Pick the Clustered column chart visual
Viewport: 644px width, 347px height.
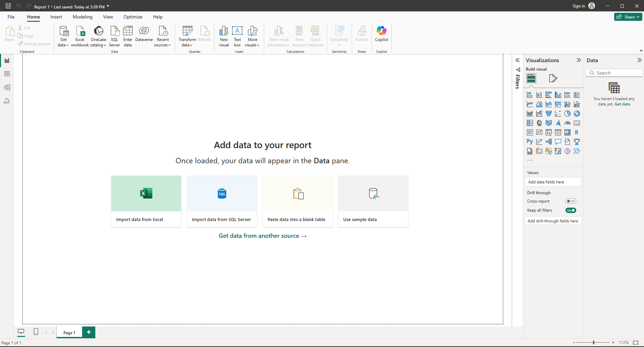coord(558,95)
